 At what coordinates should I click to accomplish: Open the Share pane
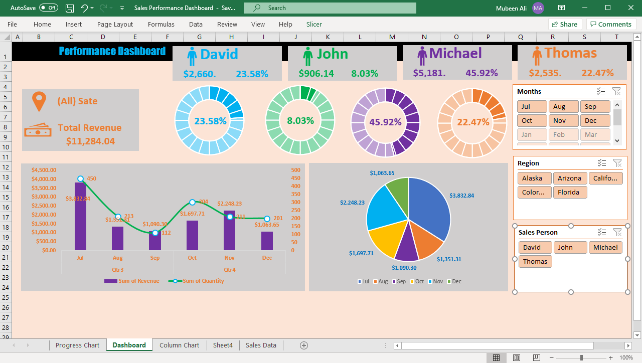click(x=565, y=24)
